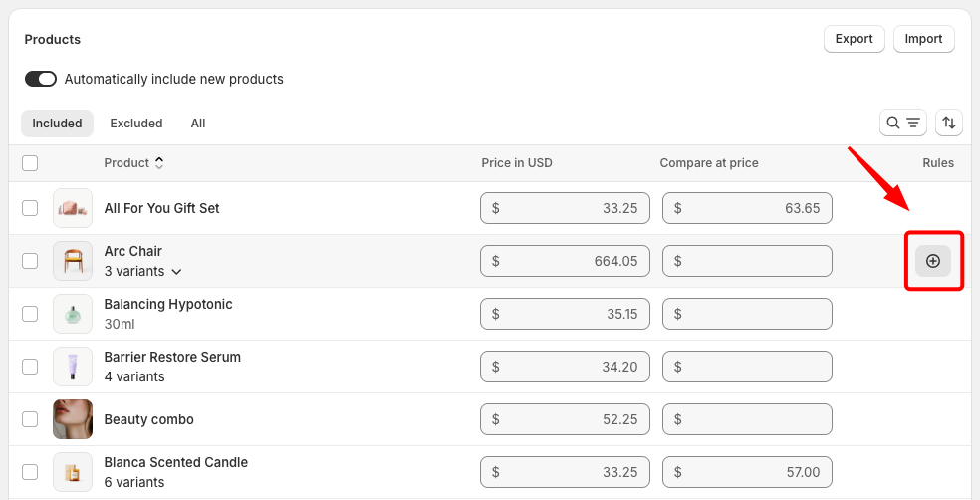
Task: Open the Blanca Scented Candle thumbnail
Action: pyautogui.click(x=73, y=472)
